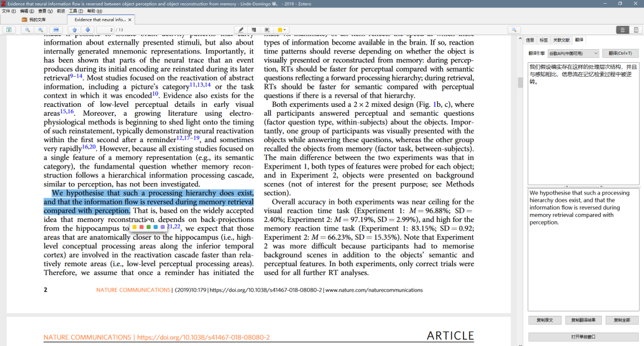The width and height of the screenshot is (644, 346).
Task: Click inside the English source text box
Action: pos(583,249)
